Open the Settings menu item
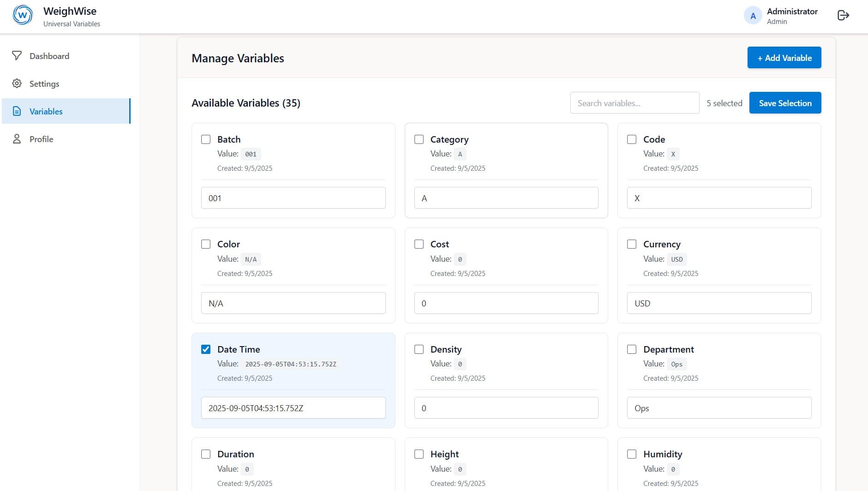The width and height of the screenshot is (868, 491). pos(66,84)
